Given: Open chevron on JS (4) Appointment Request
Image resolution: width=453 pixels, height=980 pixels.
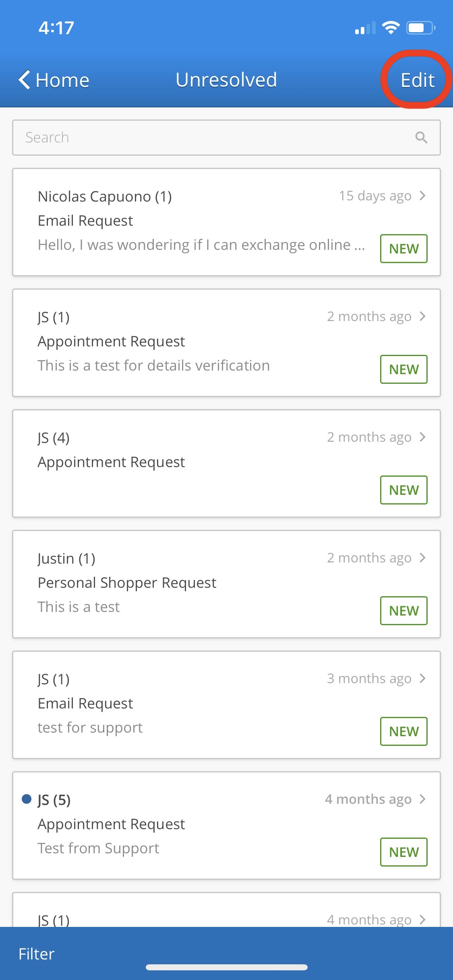Looking at the screenshot, I should [x=422, y=437].
